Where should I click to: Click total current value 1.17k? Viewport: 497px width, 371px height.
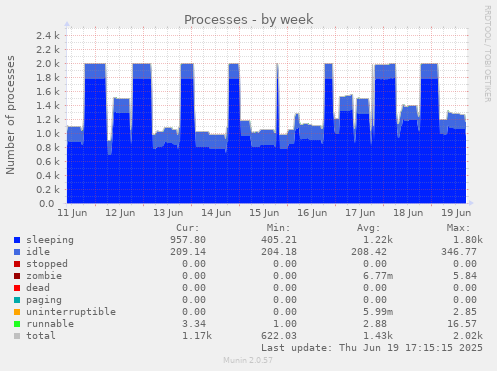(x=197, y=336)
